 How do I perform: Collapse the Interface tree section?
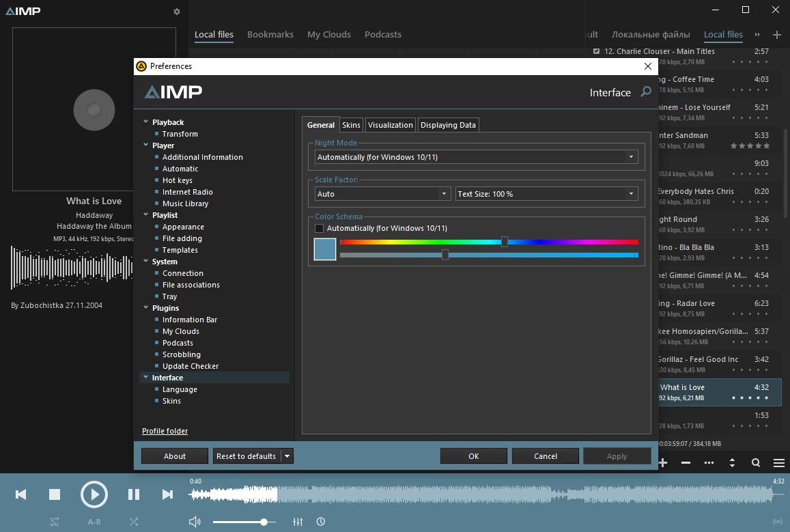click(145, 378)
